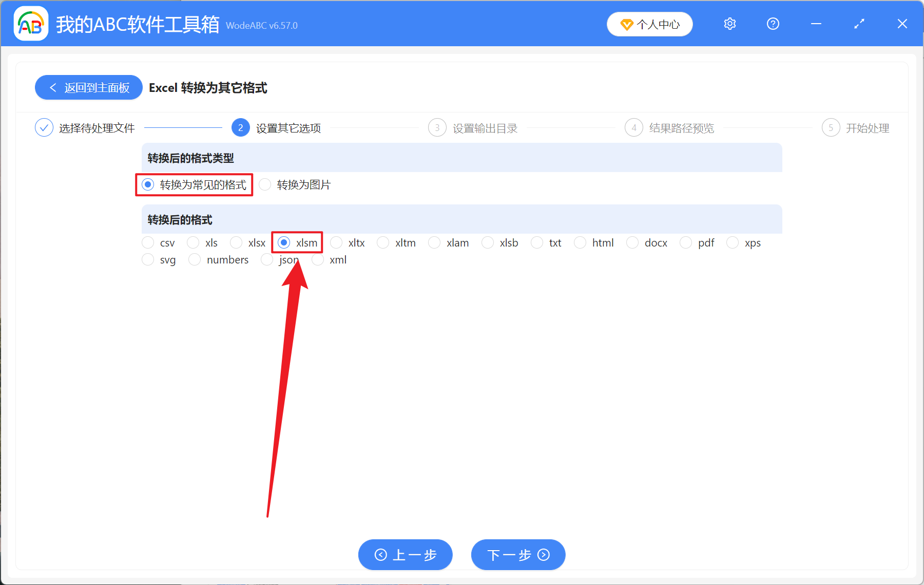Viewport: 924px width, 585px height.
Task: Click the WodeABC app logo
Action: pyautogui.click(x=31, y=24)
